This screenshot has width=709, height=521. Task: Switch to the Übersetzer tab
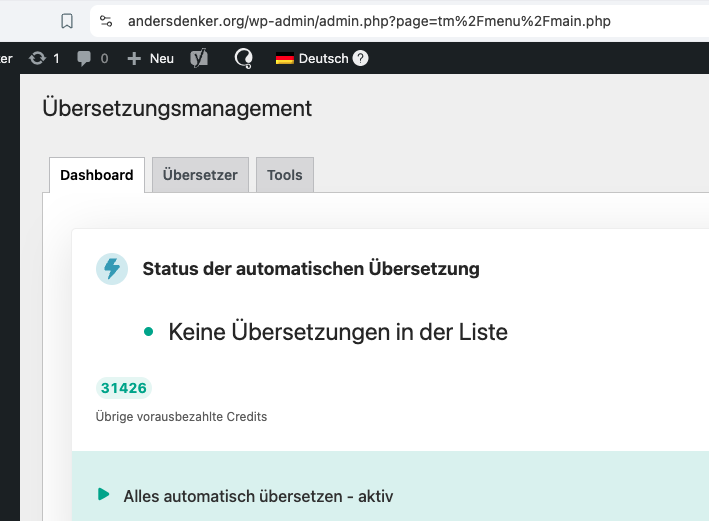[x=200, y=175]
